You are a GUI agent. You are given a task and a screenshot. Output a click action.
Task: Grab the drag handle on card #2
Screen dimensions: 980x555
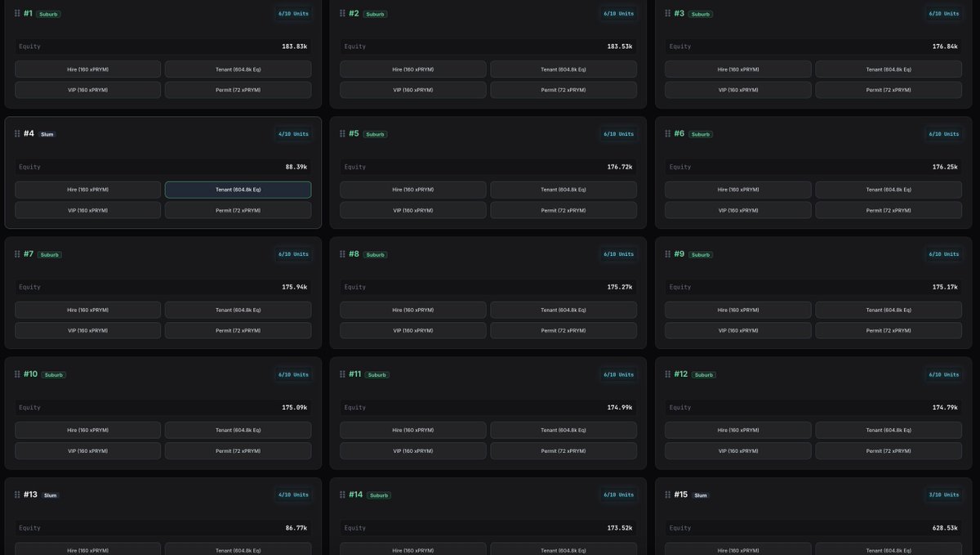pos(342,13)
